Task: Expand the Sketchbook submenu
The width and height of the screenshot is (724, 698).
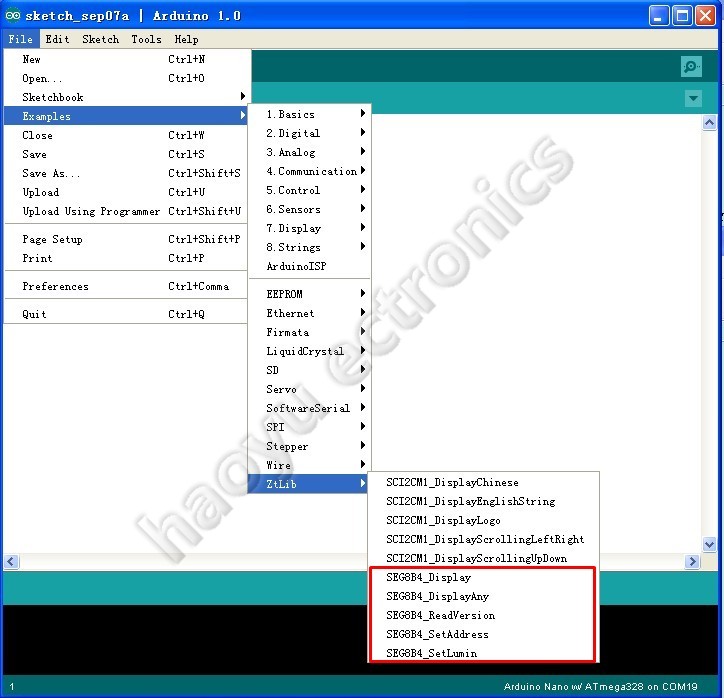Action: 126,97
